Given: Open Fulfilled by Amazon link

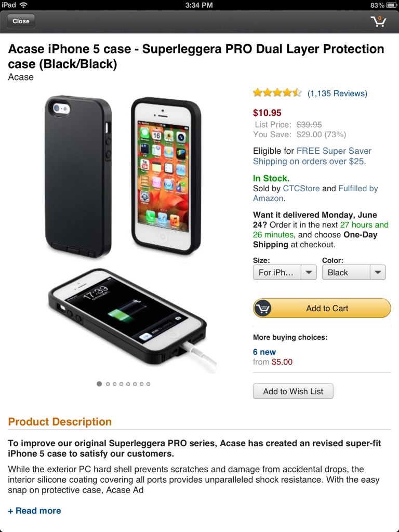Looking at the screenshot, I should tap(315, 193).
